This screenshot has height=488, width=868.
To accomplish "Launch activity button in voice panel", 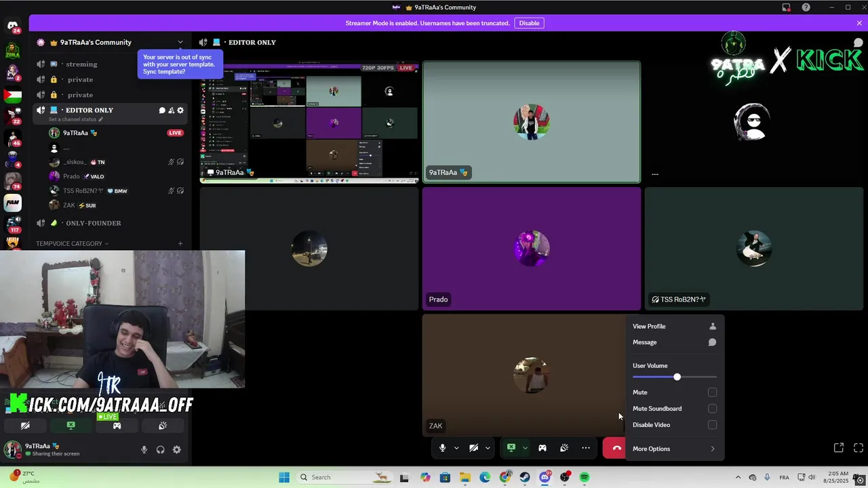I will pos(117,426).
